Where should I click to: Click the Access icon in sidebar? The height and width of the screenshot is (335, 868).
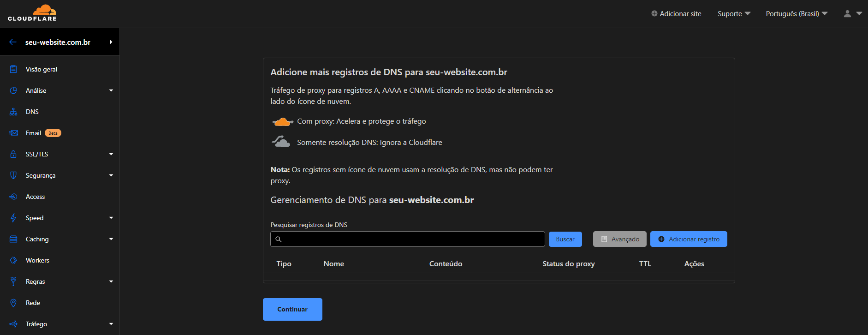[13, 197]
